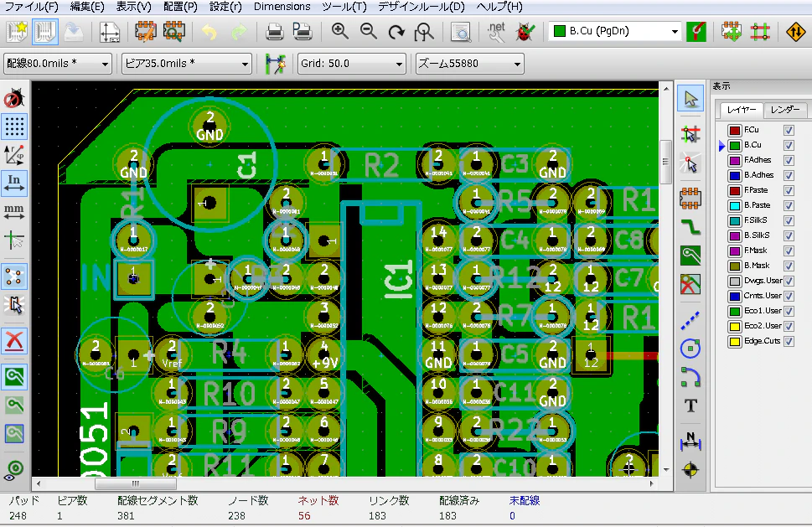Switch to the レンダー tab
This screenshot has height=527, width=812.
[x=785, y=110]
